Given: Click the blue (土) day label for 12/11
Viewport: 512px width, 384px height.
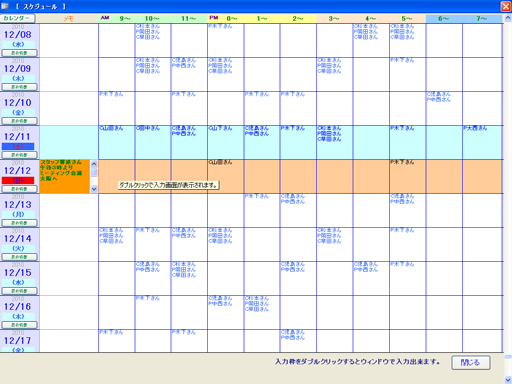Looking at the screenshot, I should click(18, 146).
